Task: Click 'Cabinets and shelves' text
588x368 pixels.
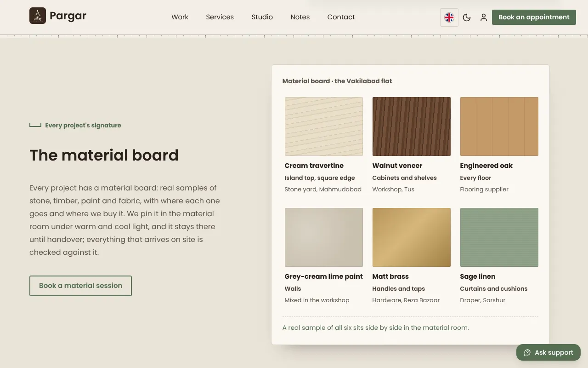Action: point(405,178)
